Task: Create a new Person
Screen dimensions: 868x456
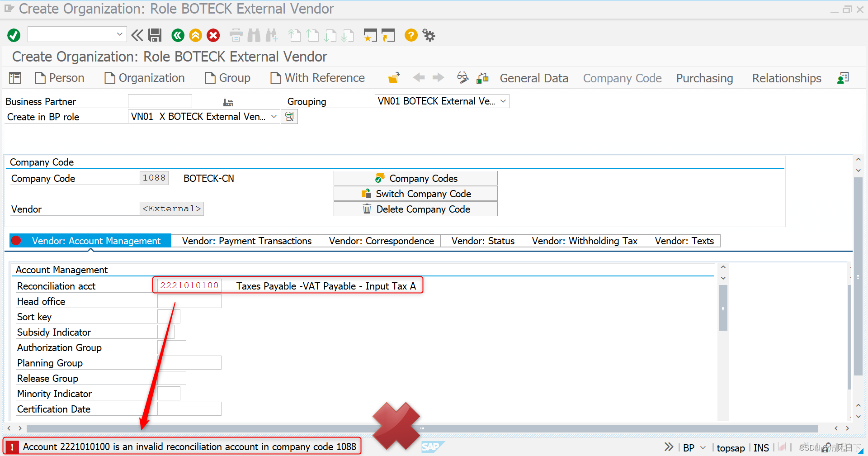Action: 60,78
